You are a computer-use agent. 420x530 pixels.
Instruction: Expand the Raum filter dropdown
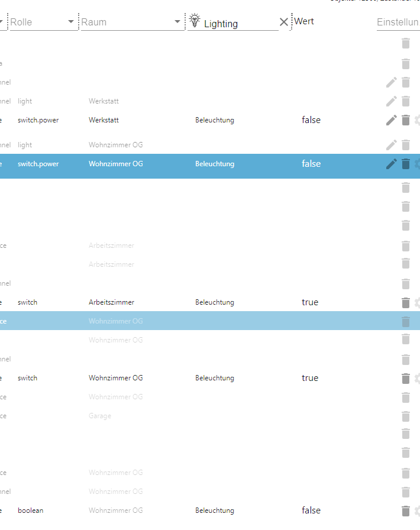click(177, 22)
